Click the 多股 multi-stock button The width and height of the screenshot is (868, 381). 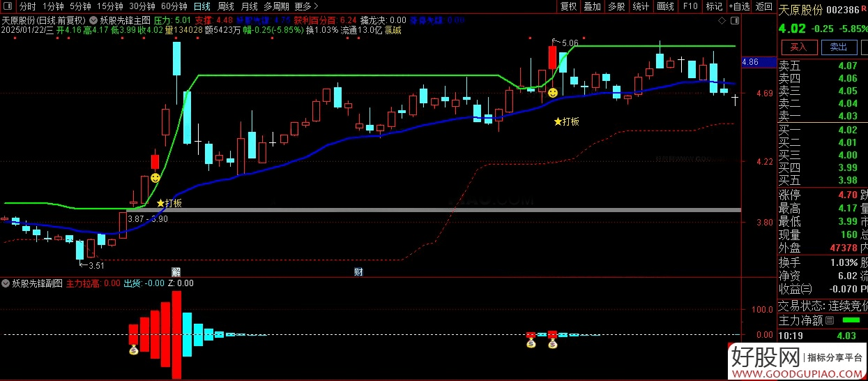[x=616, y=6]
